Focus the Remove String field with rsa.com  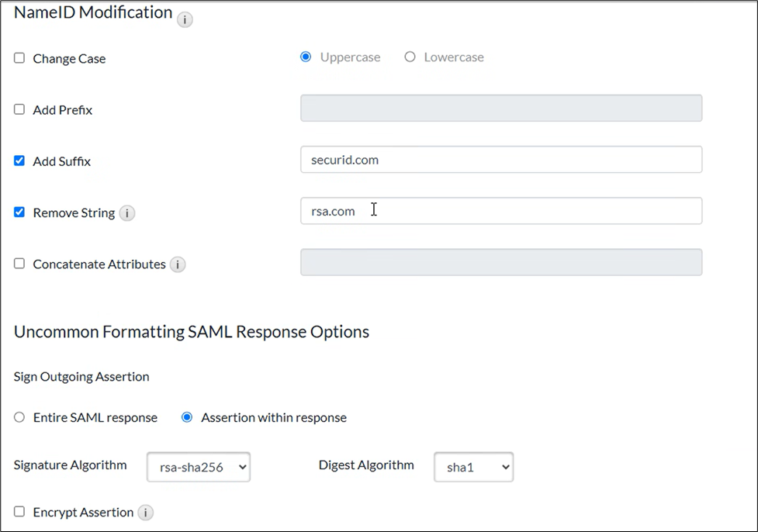pos(501,211)
